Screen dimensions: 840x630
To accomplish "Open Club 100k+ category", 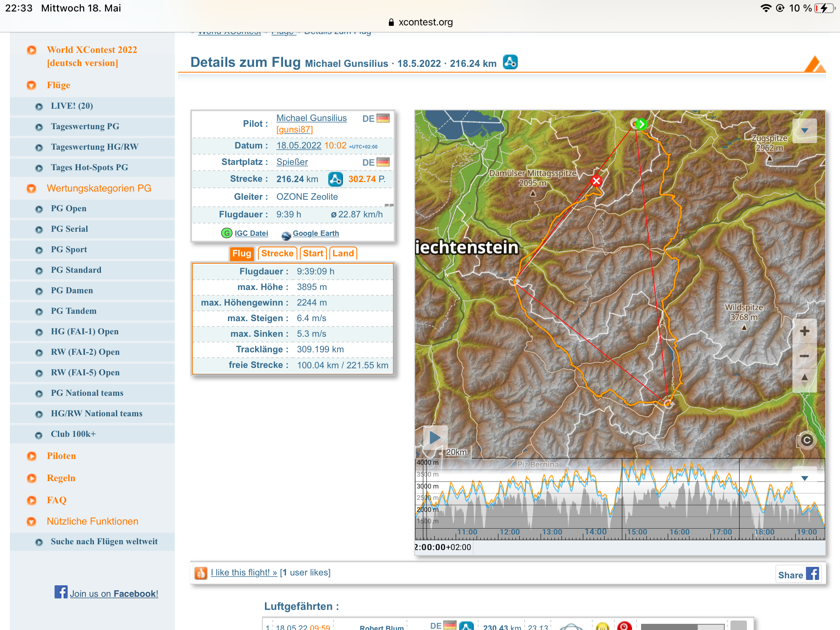I will pyautogui.click(x=92, y=434).
